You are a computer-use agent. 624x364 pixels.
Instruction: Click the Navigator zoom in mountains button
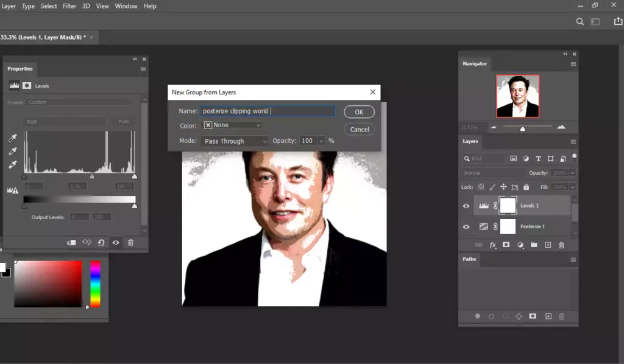click(x=561, y=127)
